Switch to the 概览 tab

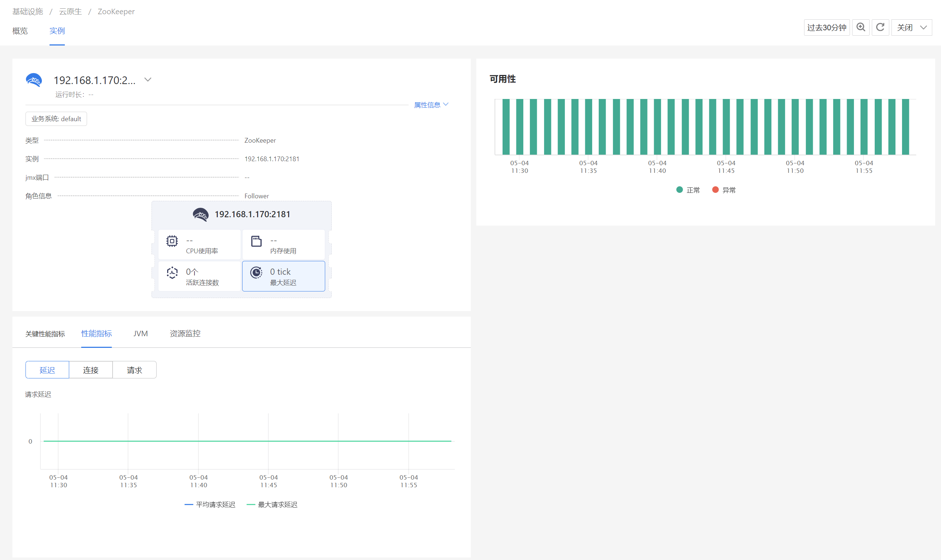point(20,31)
